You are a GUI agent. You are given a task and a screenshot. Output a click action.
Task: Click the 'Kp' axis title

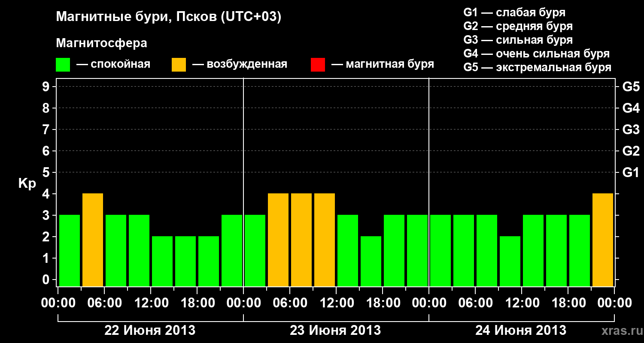[27, 184]
